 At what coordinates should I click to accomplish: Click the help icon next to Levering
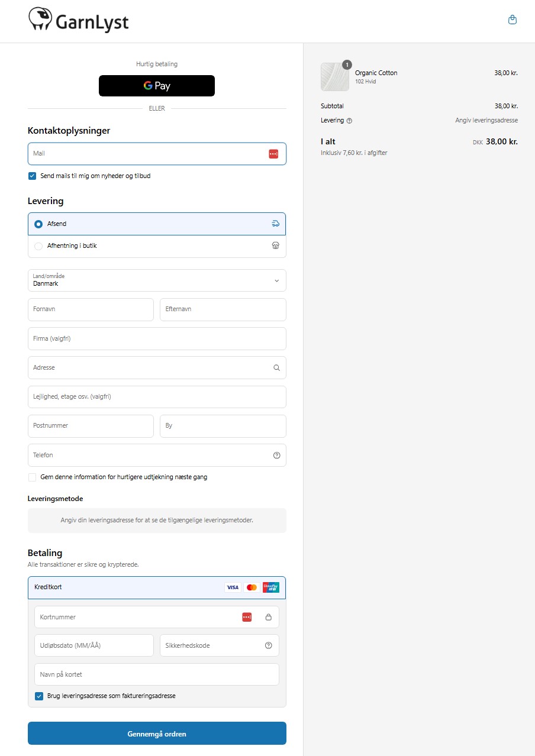(x=349, y=121)
